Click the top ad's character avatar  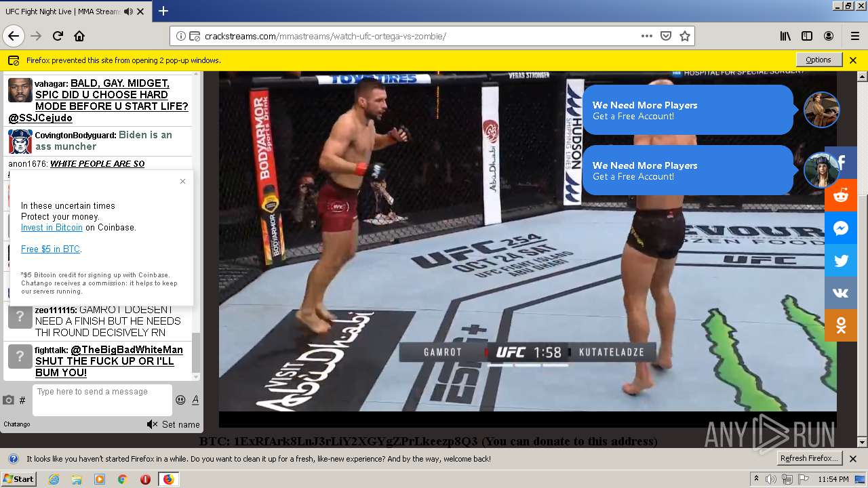click(x=821, y=110)
